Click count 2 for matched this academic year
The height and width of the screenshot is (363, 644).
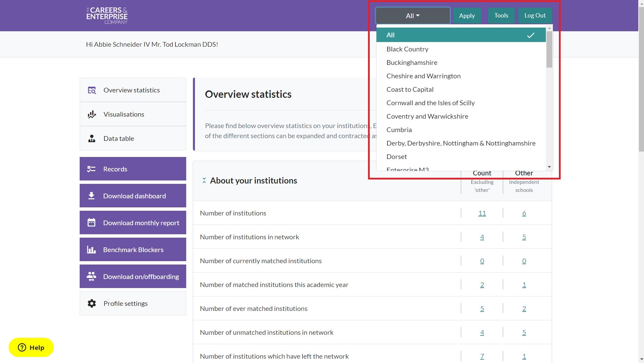[482, 285]
